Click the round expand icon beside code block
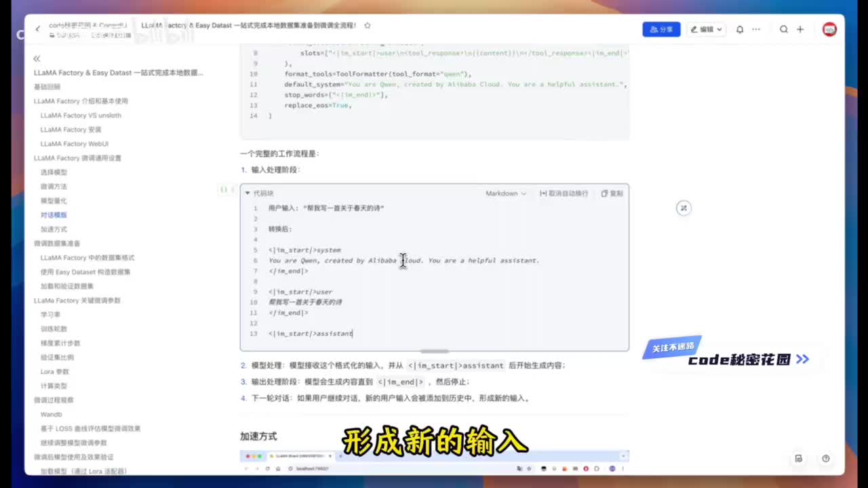The width and height of the screenshot is (868, 488). point(684,208)
